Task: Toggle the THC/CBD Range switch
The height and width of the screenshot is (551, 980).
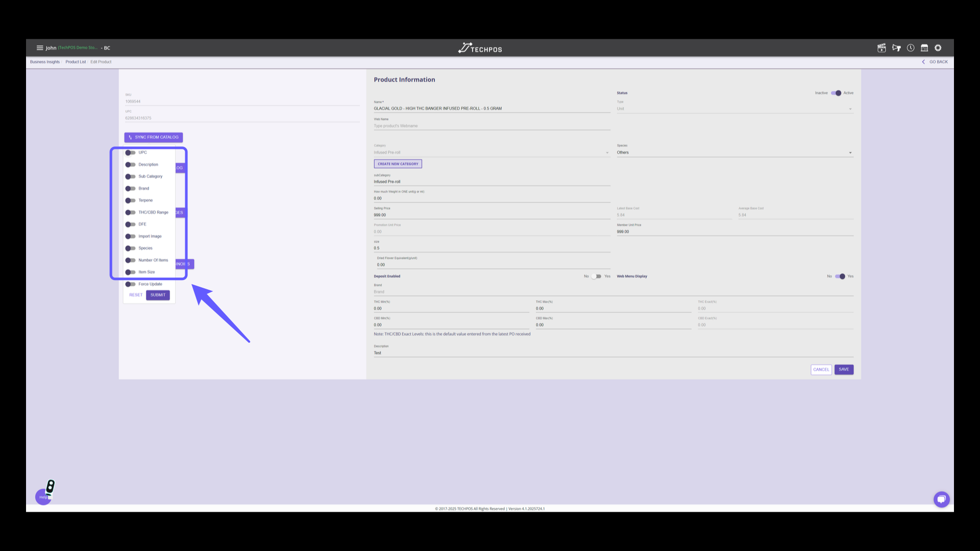Action: tap(131, 213)
